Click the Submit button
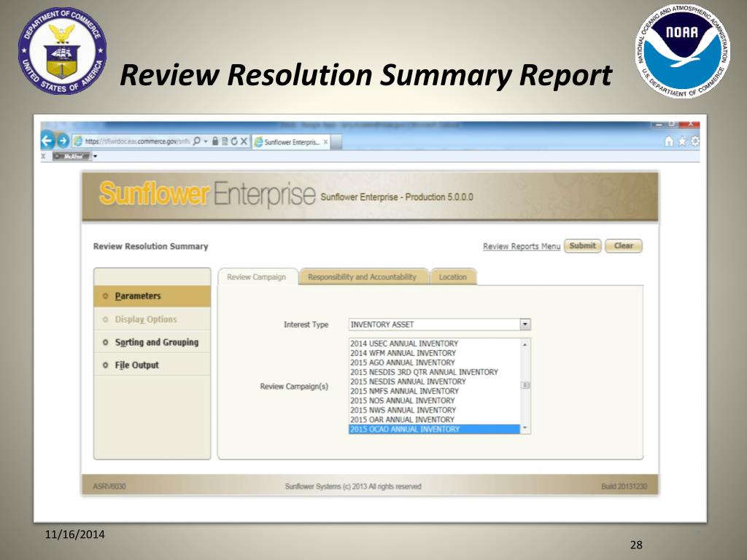Image resolution: width=747 pixels, height=560 pixels. pos(582,246)
